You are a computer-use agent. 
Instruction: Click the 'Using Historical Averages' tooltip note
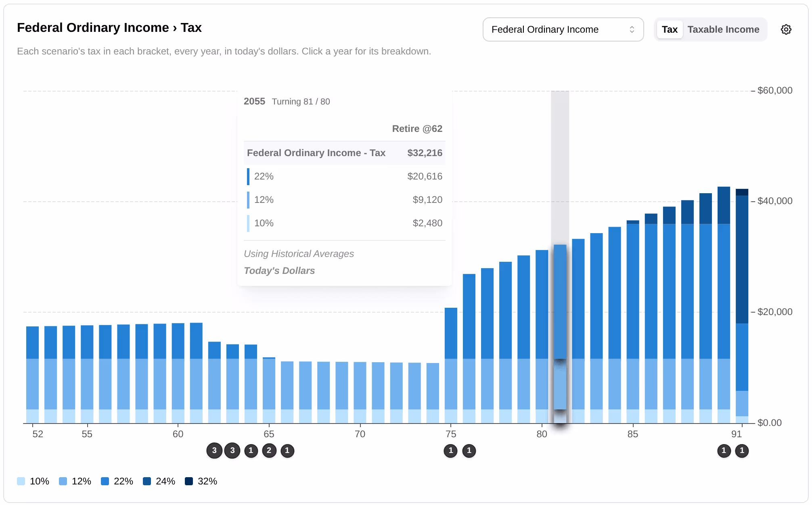299,254
